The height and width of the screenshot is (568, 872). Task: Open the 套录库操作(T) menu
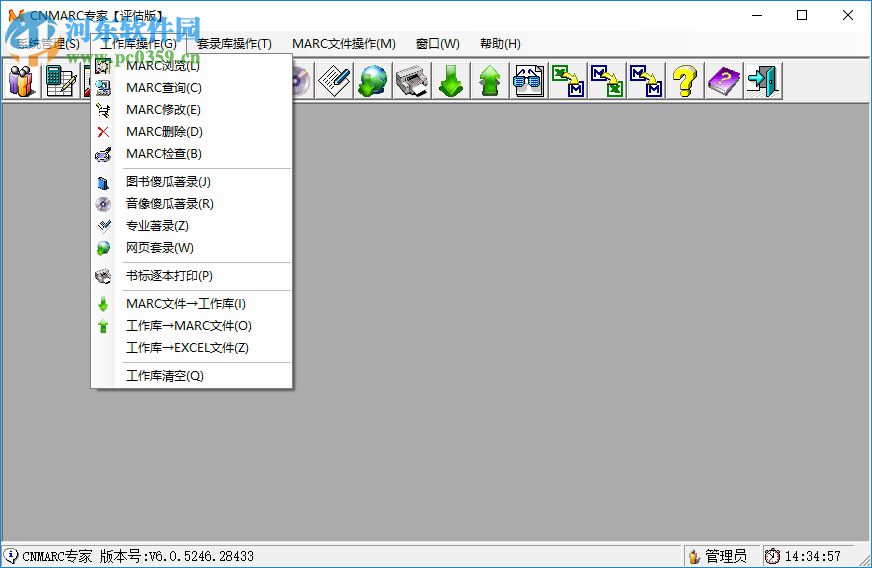[x=234, y=43]
